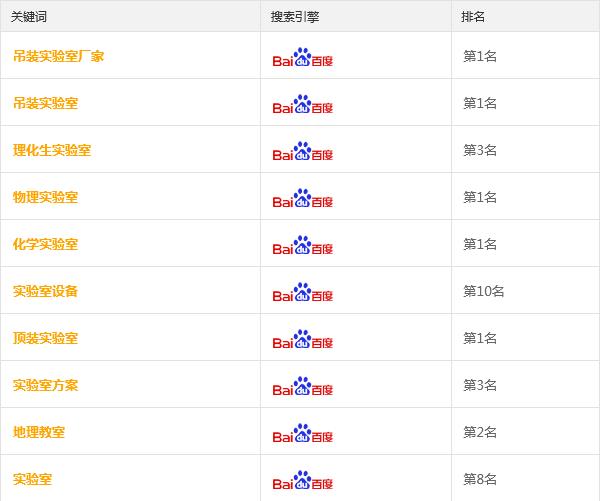Click the 第10名 ranking cell

pyautogui.click(x=484, y=291)
